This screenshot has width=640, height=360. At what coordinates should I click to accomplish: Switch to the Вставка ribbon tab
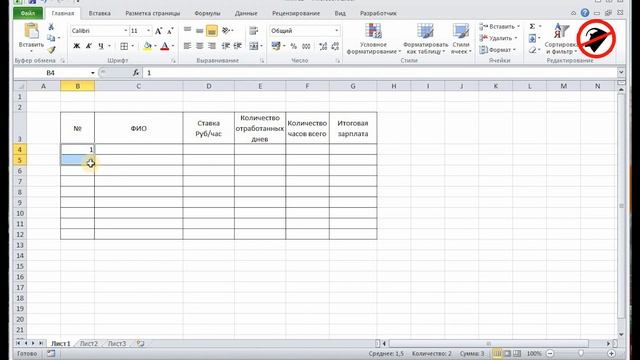click(x=100, y=13)
